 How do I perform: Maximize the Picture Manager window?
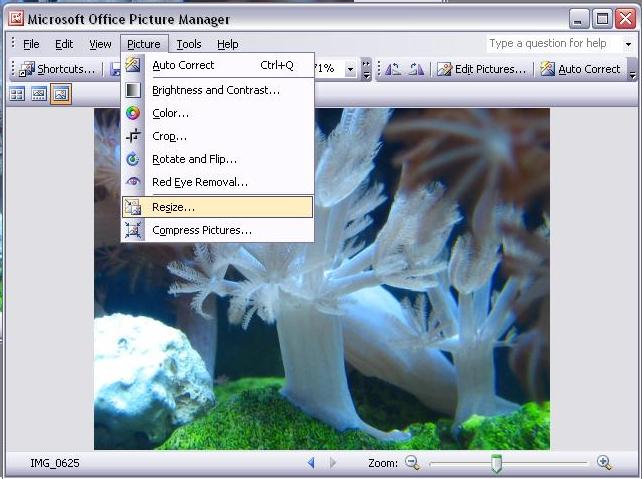click(x=602, y=19)
